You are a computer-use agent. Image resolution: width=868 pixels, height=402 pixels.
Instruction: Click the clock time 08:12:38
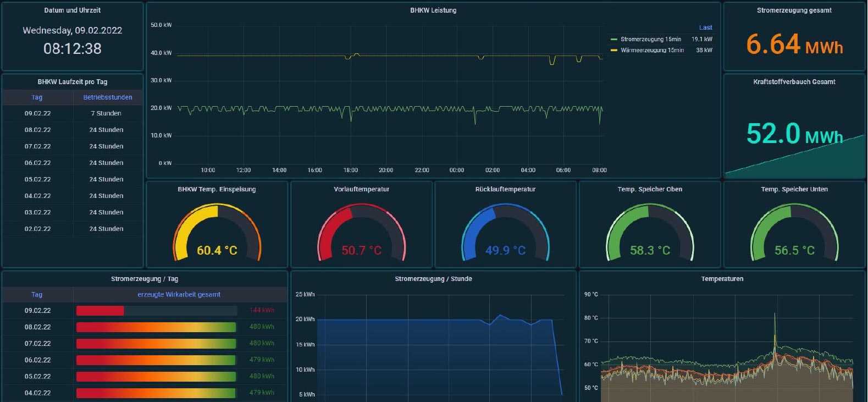[73, 49]
